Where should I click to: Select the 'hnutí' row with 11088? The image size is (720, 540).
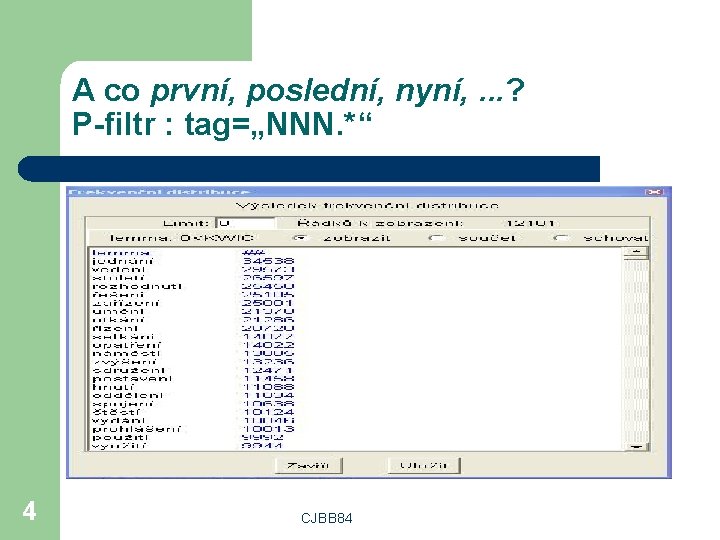193,387
